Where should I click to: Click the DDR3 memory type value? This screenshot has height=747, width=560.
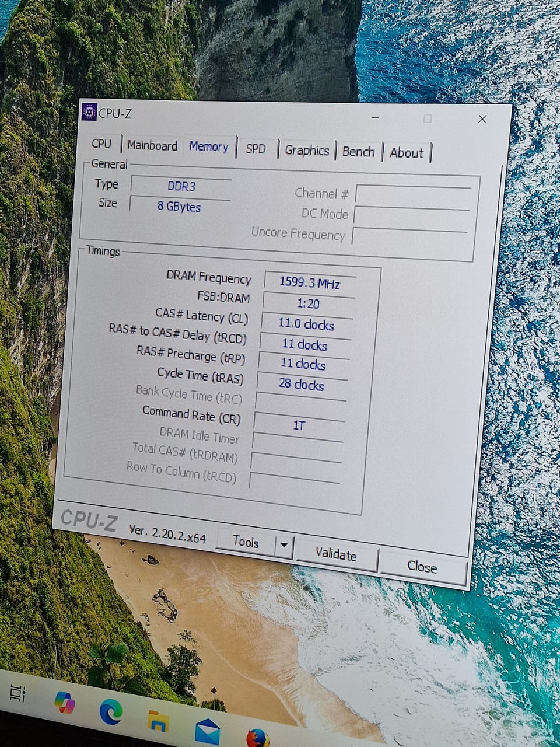pos(181,187)
